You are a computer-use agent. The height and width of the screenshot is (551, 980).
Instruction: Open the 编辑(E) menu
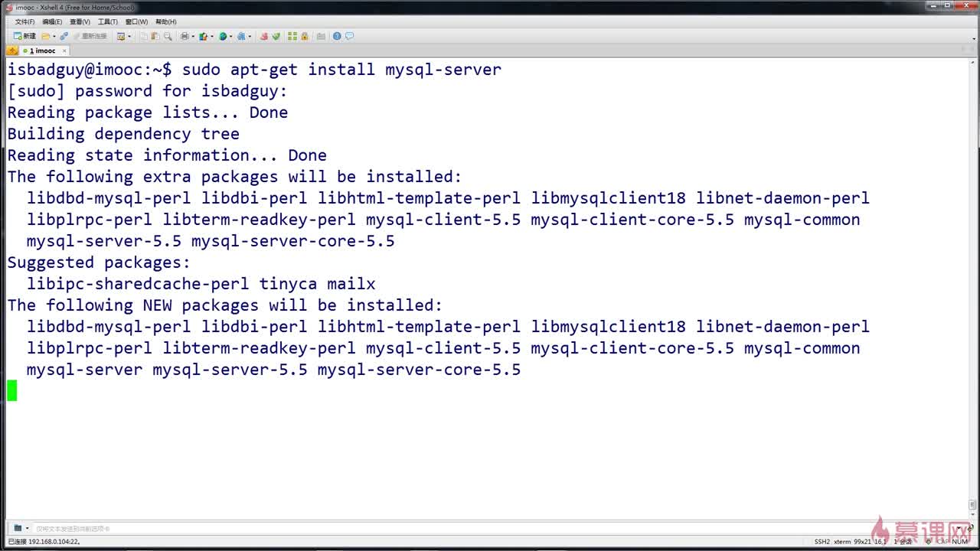[52, 21]
